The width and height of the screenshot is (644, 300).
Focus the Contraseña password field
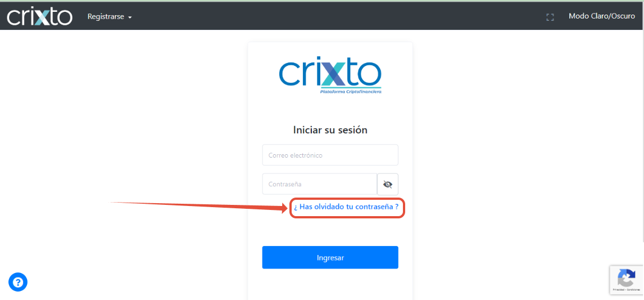coord(320,184)
